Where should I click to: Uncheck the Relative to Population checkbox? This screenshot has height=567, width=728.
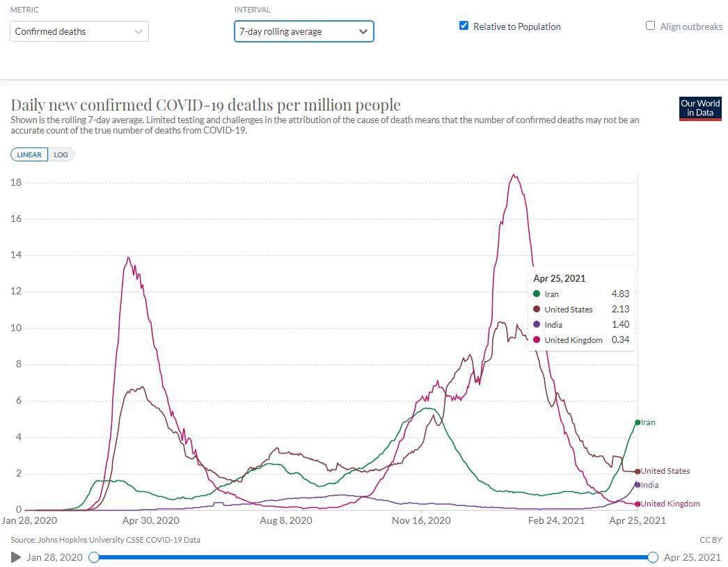tap(464, 26)
